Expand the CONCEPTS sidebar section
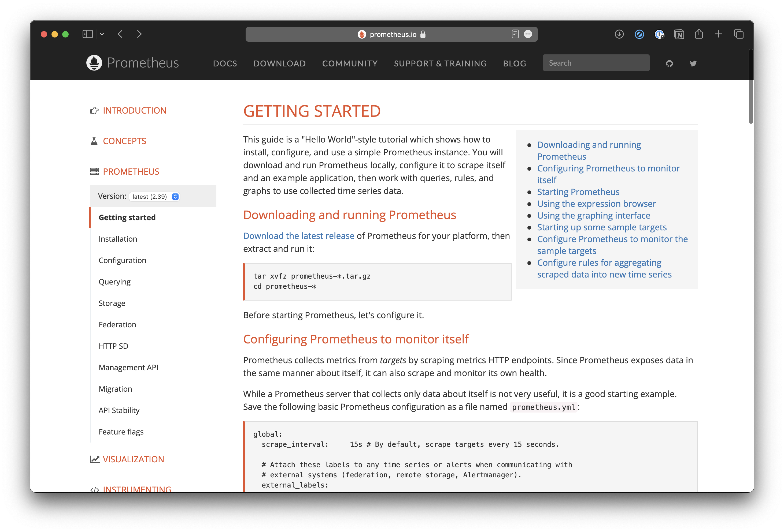 124,141
